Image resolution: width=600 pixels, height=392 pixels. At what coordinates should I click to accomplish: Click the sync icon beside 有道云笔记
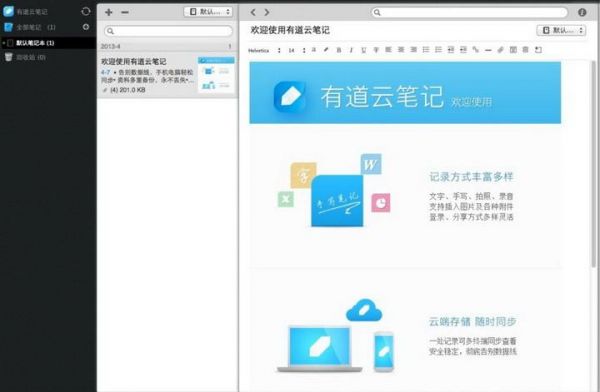tap(86, 11)
